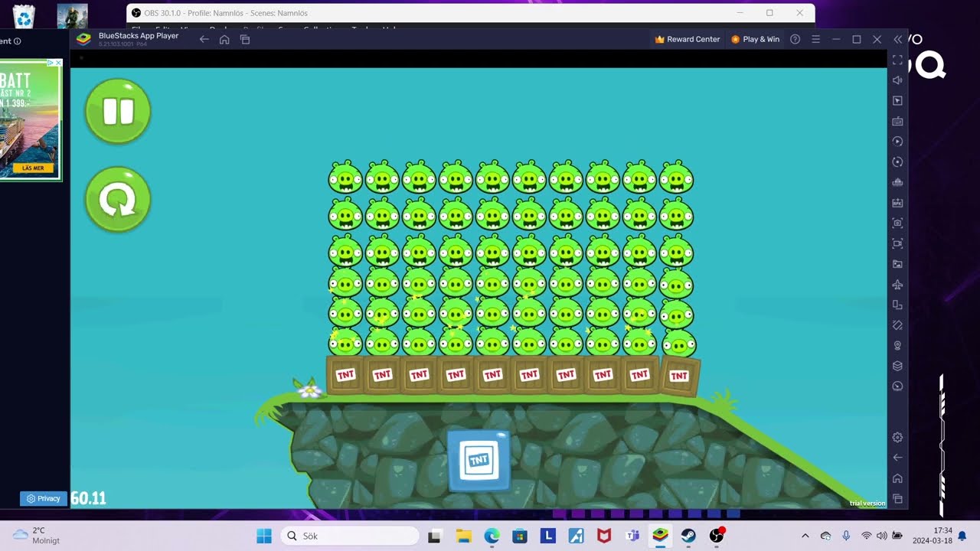
Task: Click the Privacy button
Action: click(x=44, y=498)
